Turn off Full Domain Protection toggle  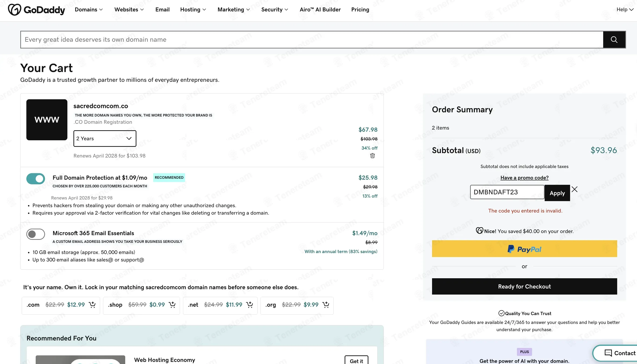(x=35, y=179)
